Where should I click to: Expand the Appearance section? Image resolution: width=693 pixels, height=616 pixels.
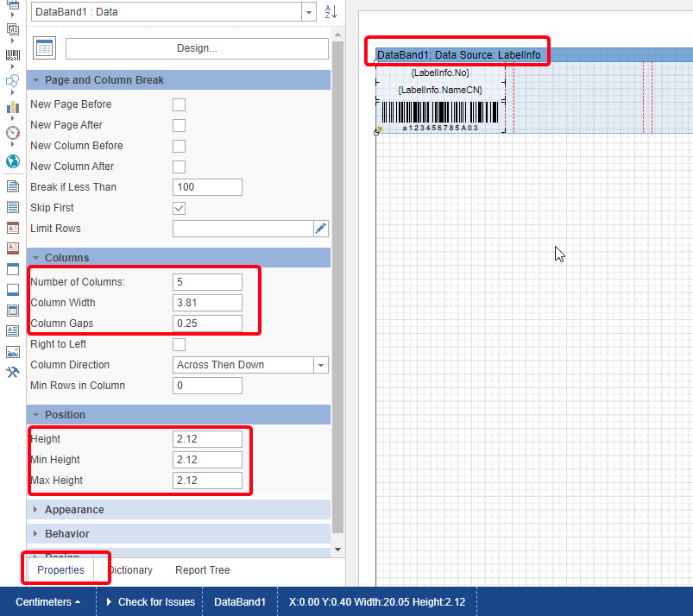[x=74, y=510]
